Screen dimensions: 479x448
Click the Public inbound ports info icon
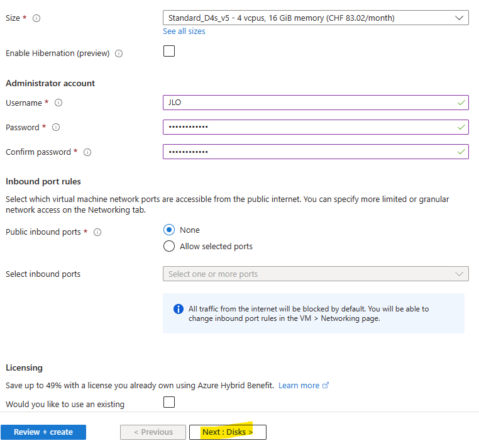click(97, 232)
